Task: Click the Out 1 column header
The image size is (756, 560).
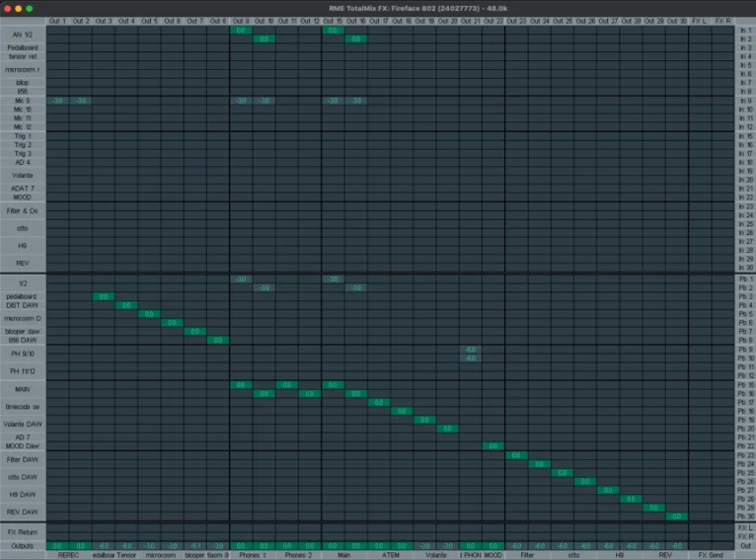Action: pos(57,21)
